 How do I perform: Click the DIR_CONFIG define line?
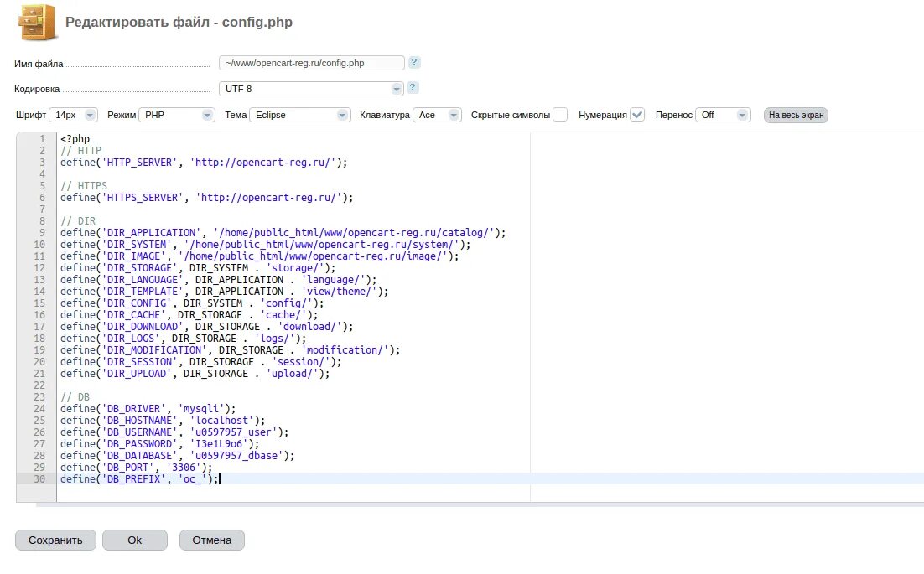(x=192, y=303)
